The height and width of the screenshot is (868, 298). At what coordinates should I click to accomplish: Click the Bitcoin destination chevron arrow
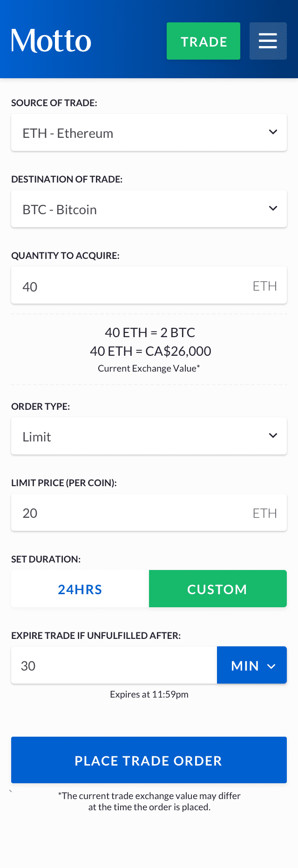[273, 209]
